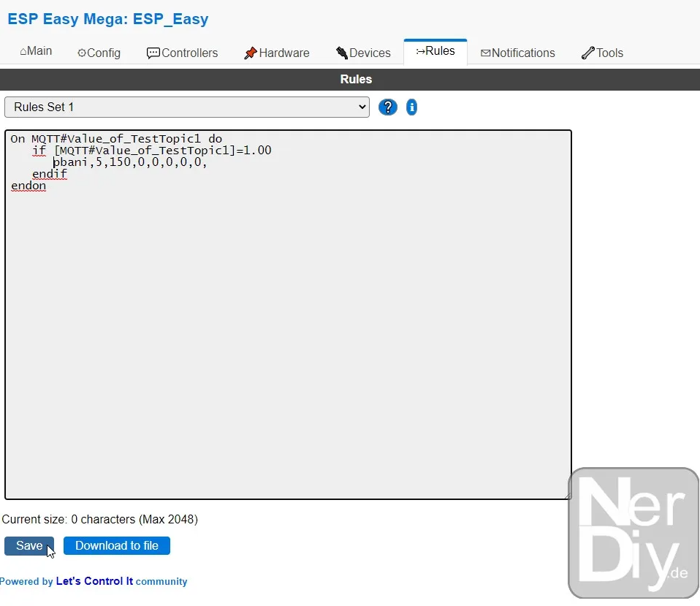Image resolution: width=700 pixels, height=606 pixels.
Task: Click the blue info icon
Action: [x=411, y=107]
